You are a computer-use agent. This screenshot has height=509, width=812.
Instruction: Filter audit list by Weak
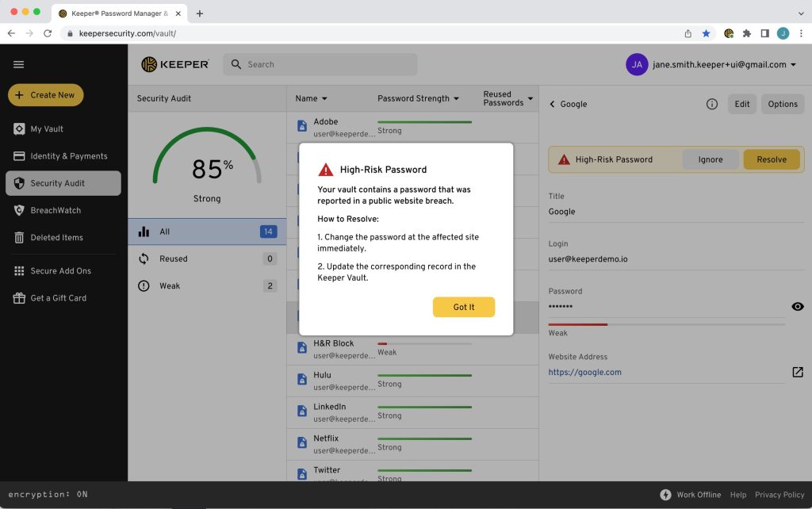click(x=207, y=286)
